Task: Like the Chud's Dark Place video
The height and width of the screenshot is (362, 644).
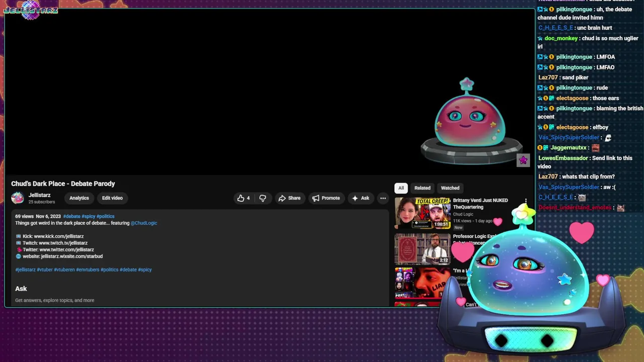Action: pyautogui.click(x=244, y=198)
